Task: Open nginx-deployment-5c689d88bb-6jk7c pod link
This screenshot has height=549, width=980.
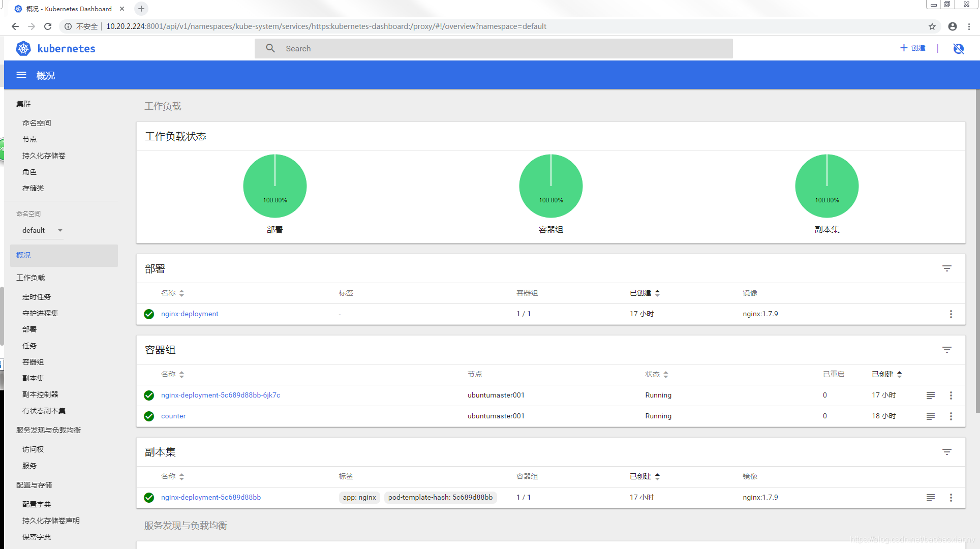Action: pyautogui.click(x=221, y=395)
